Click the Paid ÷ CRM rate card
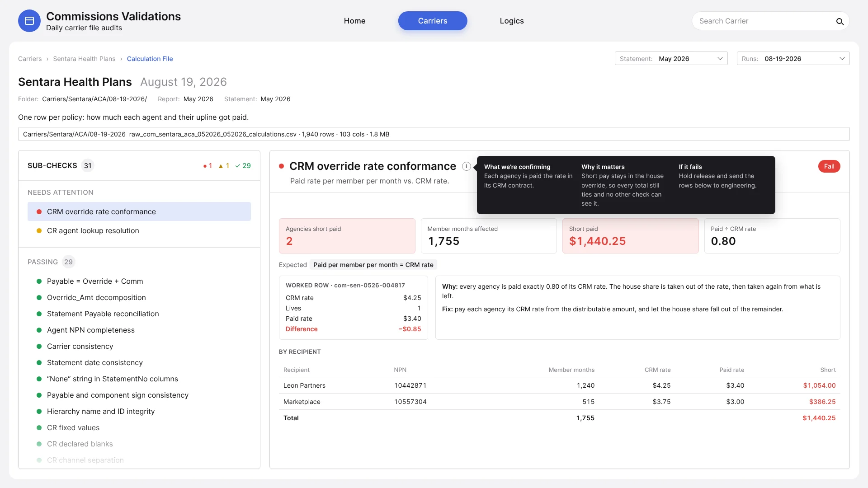Viewport: 868px width, 488px height. pyautogui.click(x=772, y=236)
